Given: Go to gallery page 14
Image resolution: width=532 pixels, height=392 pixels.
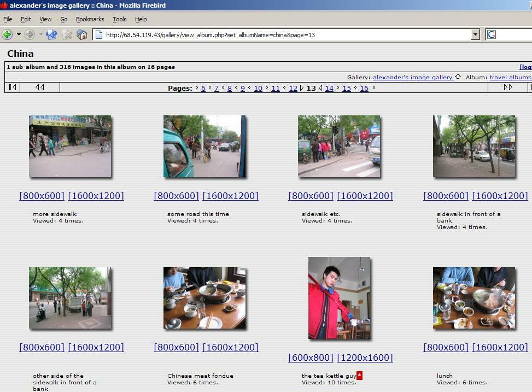Looking at the screenshot, I should pos(329,88).
